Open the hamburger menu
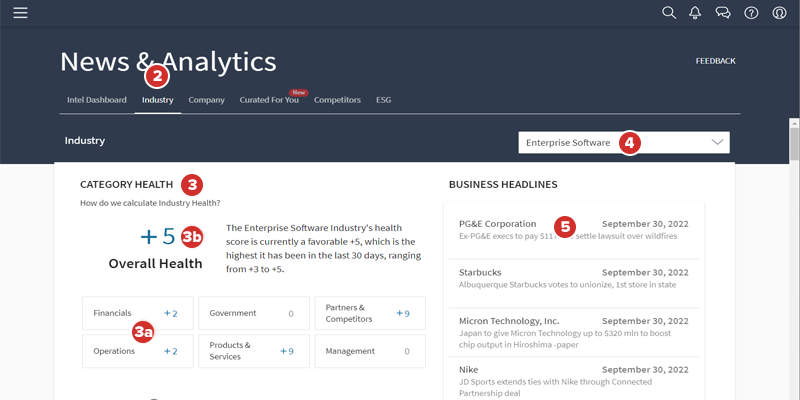 click(x=20, y=13)
